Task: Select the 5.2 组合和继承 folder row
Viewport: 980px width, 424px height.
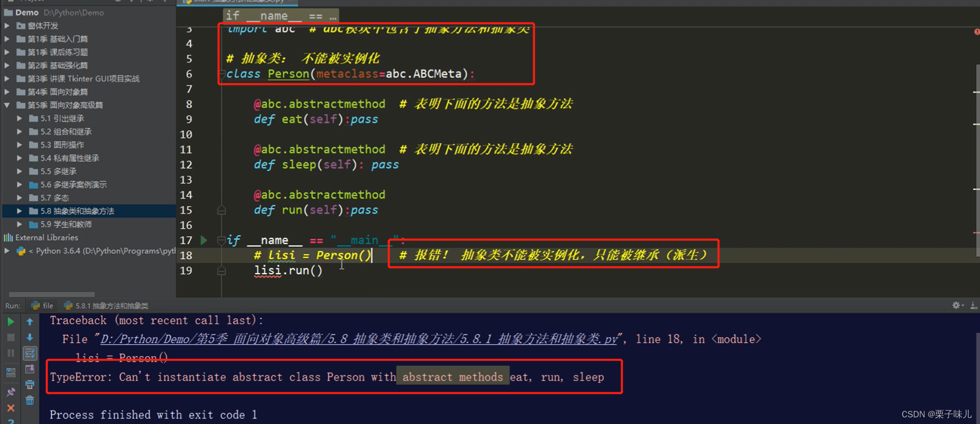Action: point(89,131)
